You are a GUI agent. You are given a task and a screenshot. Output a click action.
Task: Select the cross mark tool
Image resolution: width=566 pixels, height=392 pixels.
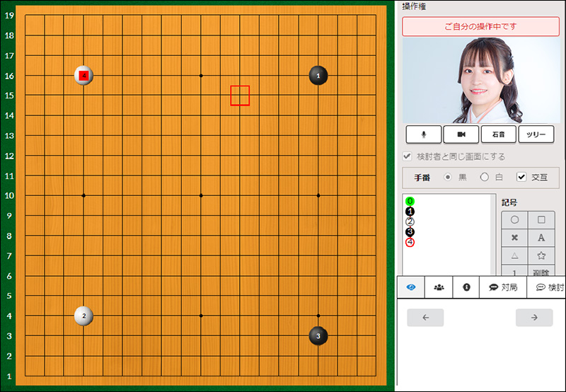point(514,238)
